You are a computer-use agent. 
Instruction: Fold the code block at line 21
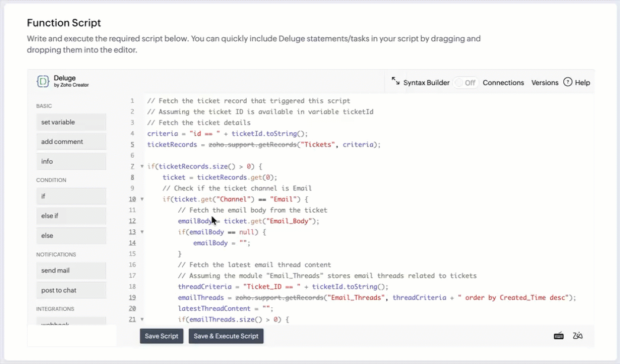[142, 320]
